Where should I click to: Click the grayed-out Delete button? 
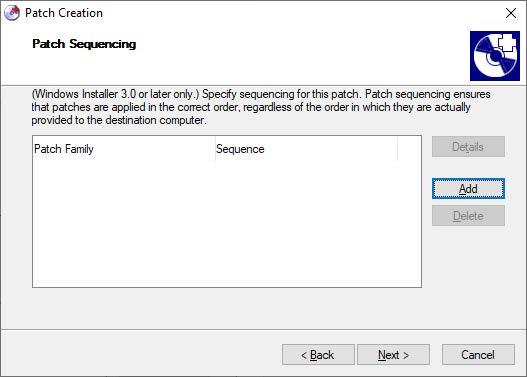point(468,215)
